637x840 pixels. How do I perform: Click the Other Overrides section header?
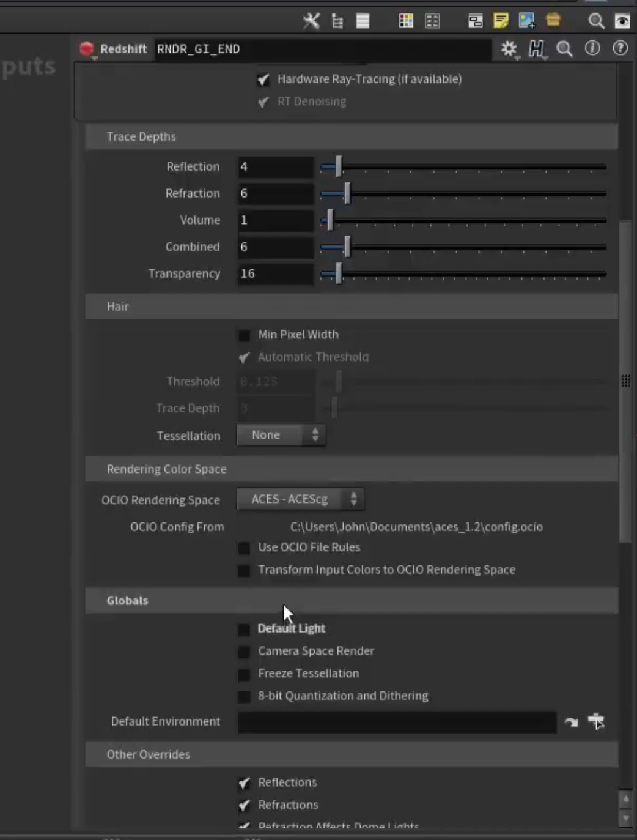pos(352,754)
